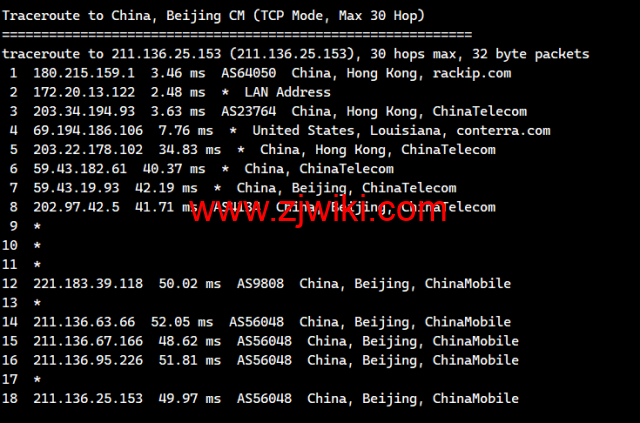Screen dimensions: 640x423
Task: Click the asterisk on hop 9
Action: pos(37,227)
